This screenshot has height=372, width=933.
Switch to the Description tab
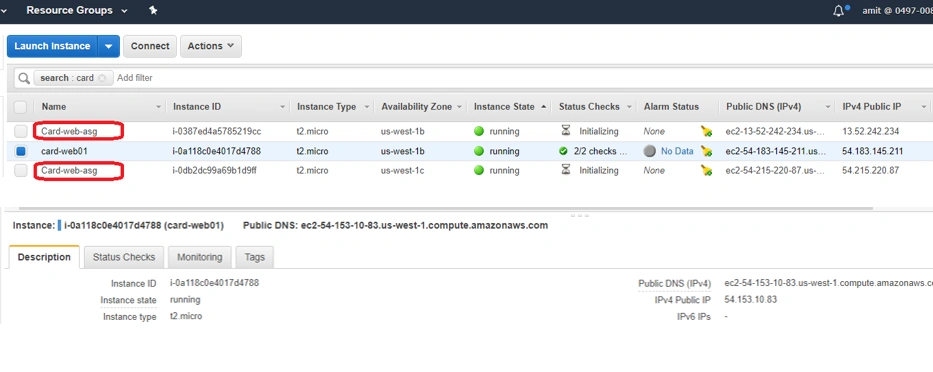pyautogui.click(x=44, y=257)
